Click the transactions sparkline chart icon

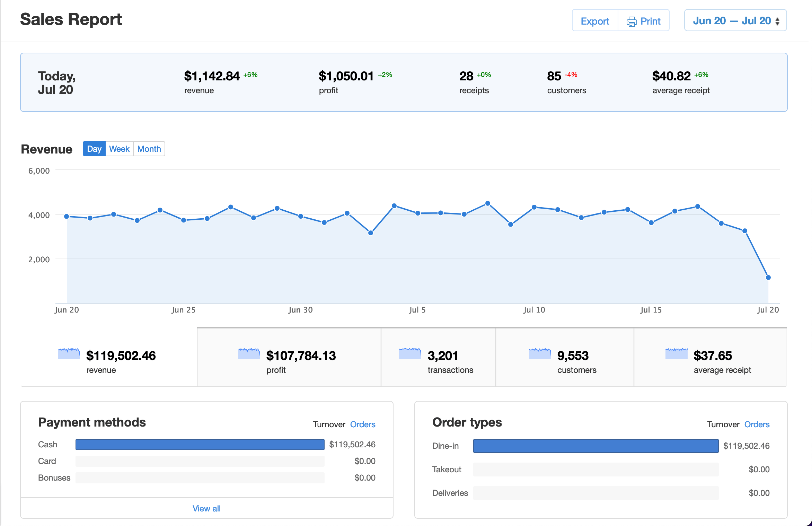pos(410,354)
